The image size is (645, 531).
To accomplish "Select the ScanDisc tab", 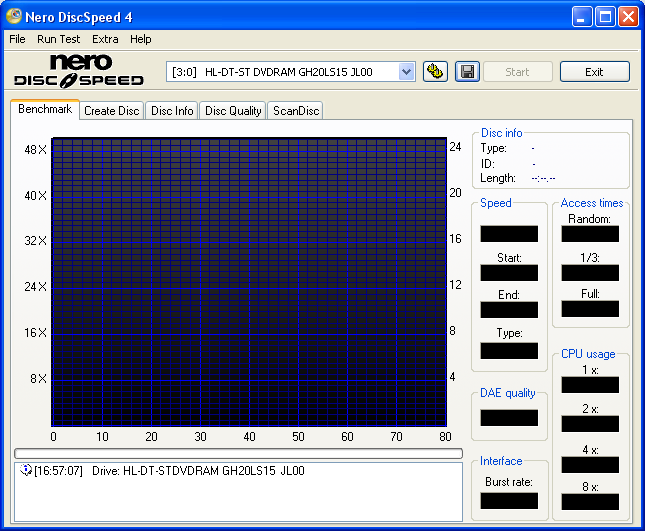I will [x=296, y=111].
